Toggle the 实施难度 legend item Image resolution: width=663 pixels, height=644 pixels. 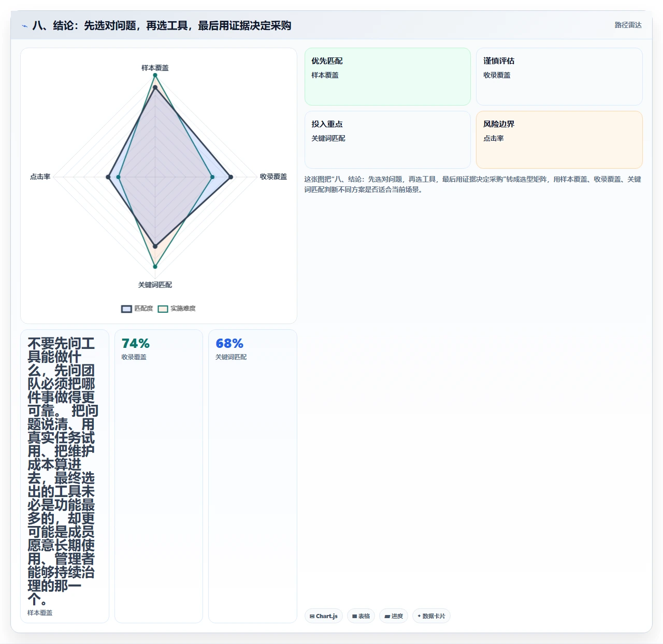[177, 309]
